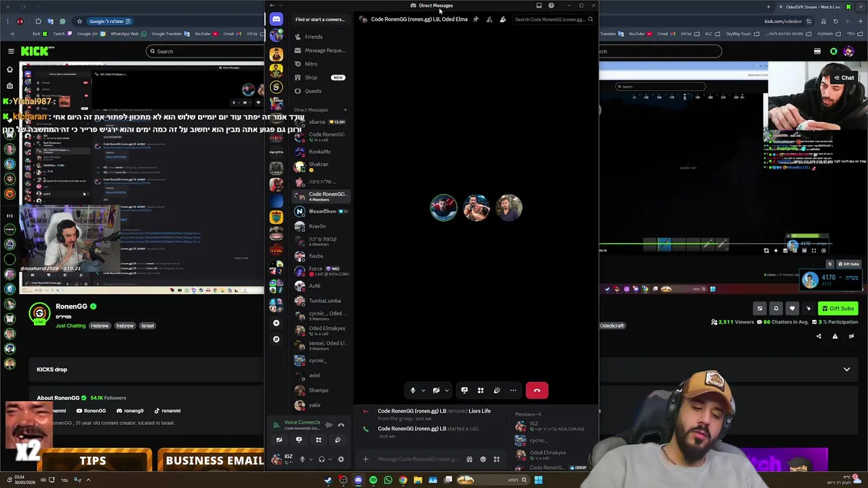This screenshot has height=488, width=868.
Task: Search in Code RonenGG conversation field
Action: tap(553, 19)
